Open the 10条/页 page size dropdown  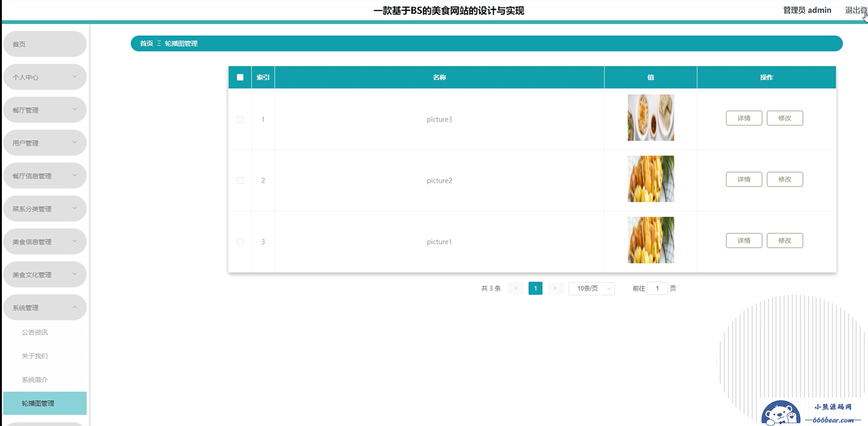tap(591, 289)
